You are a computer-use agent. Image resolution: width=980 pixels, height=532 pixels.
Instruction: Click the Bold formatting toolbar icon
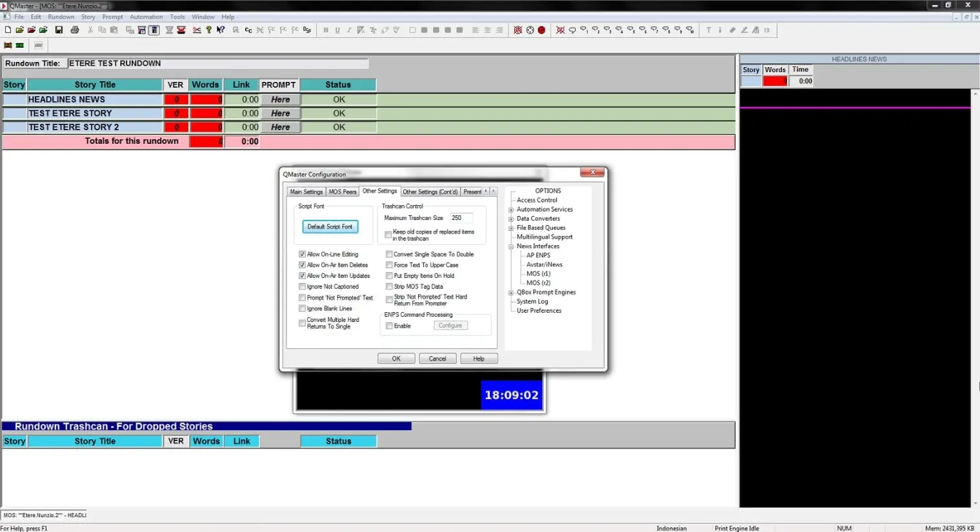[326, 30]
